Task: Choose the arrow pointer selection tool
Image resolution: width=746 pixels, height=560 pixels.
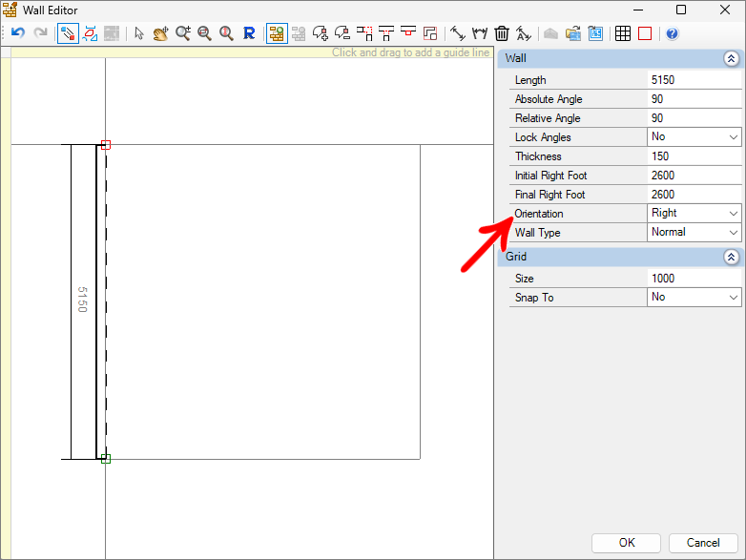Action: [x=139, y=33]
